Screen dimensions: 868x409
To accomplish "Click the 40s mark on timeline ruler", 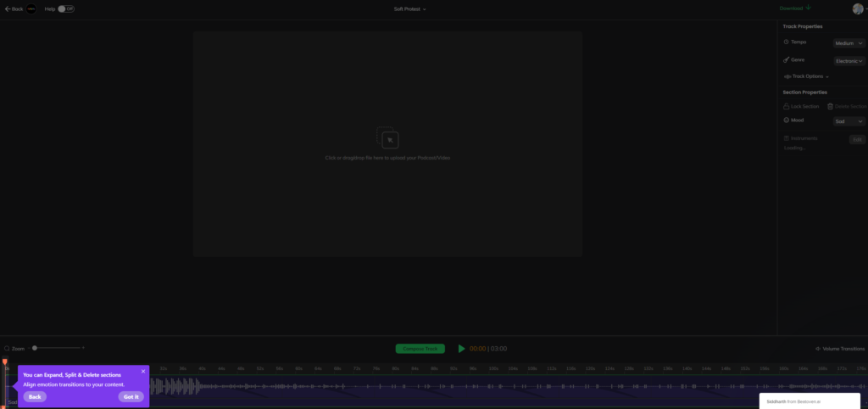I will pyautogui.click(x=202, y=368).
